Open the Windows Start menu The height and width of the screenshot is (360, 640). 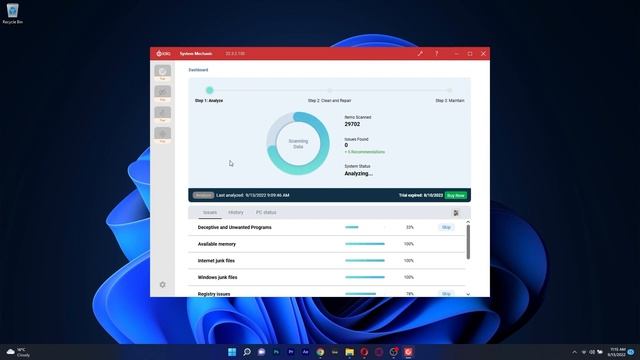232,352
